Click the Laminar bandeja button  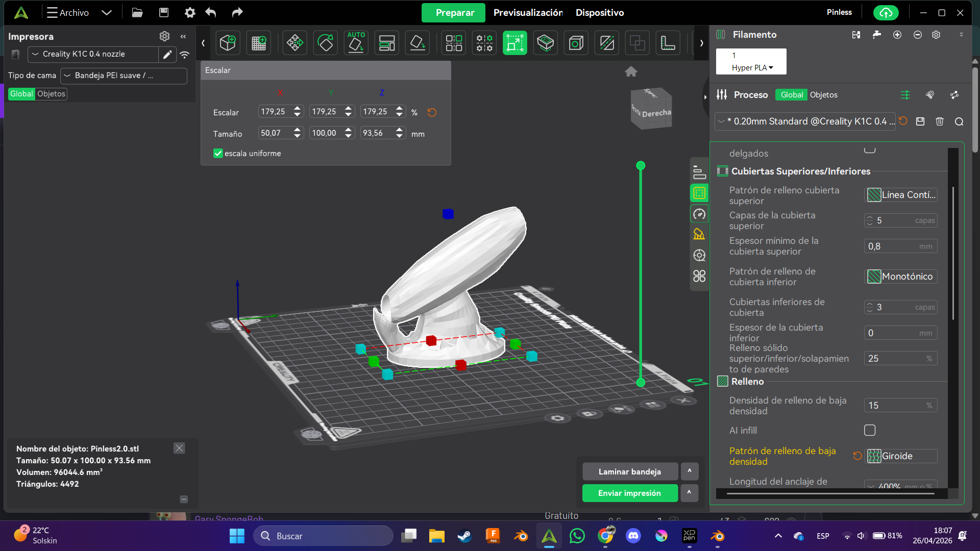click(630, 472)
